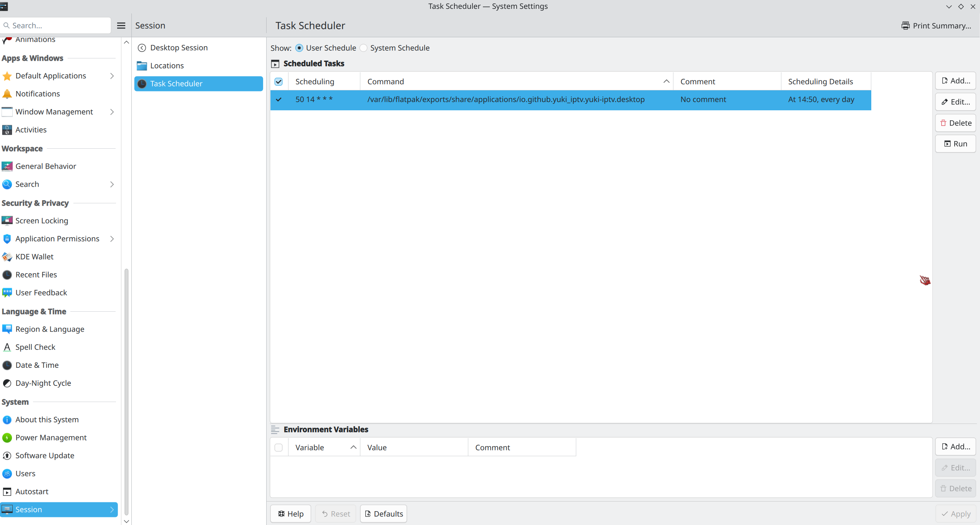This screenshot has height=525, width=980.
Task: Open the hamburger menu beside search
Action: coord(121,25)
